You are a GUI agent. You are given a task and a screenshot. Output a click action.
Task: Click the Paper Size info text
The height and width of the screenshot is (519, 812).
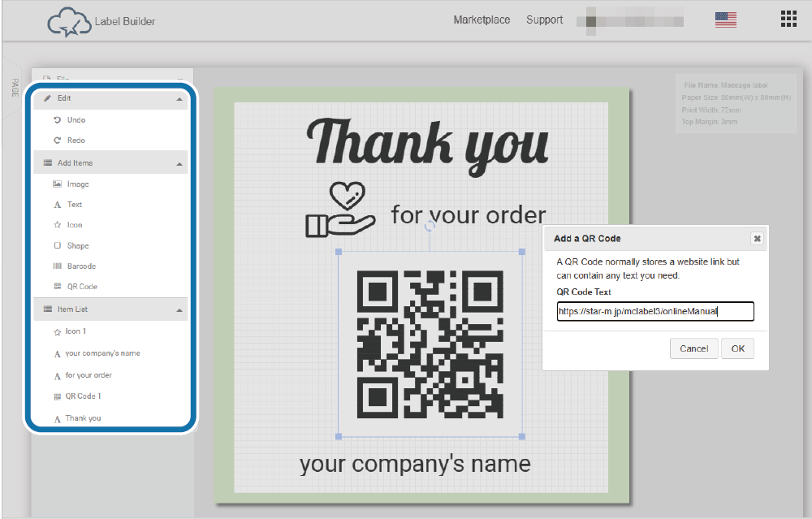[x=736, y=97]
